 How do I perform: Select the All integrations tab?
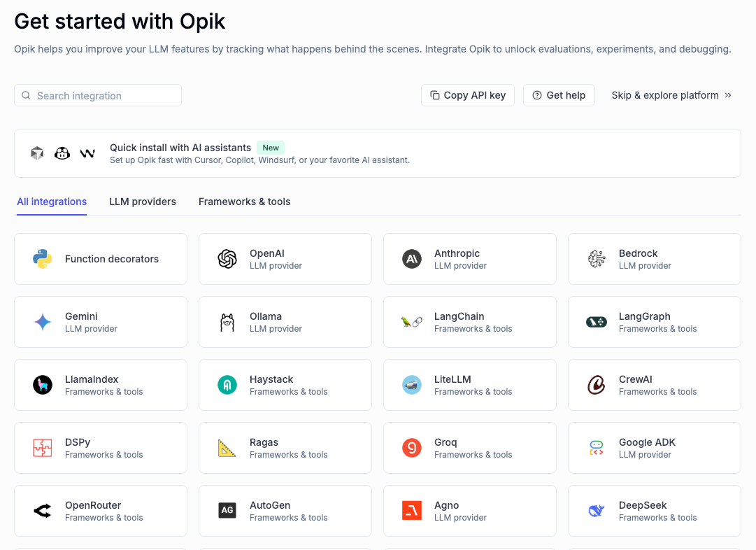51,202
